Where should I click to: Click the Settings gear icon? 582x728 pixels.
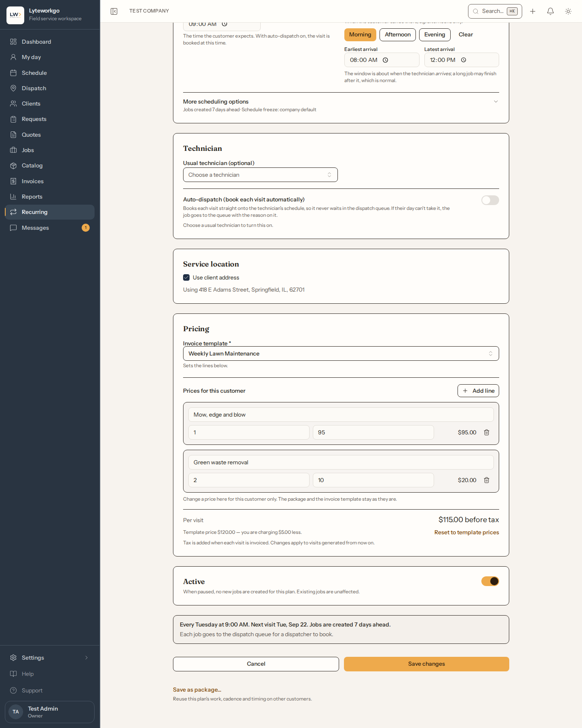13,658
